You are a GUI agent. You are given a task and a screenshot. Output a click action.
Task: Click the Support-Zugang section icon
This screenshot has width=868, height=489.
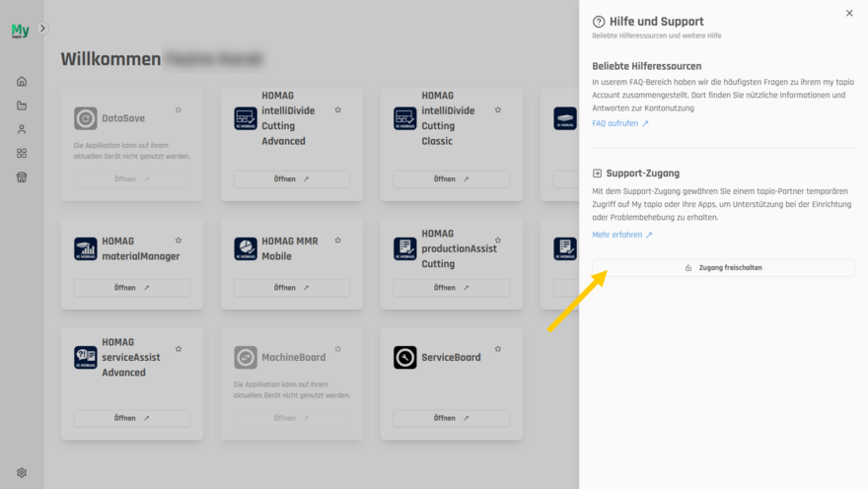point(597,174)
